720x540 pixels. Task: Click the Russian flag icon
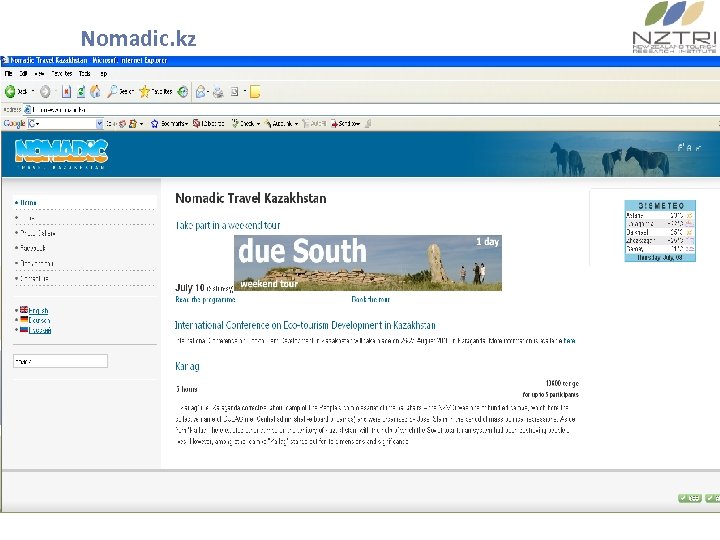(x=24, y=329)
